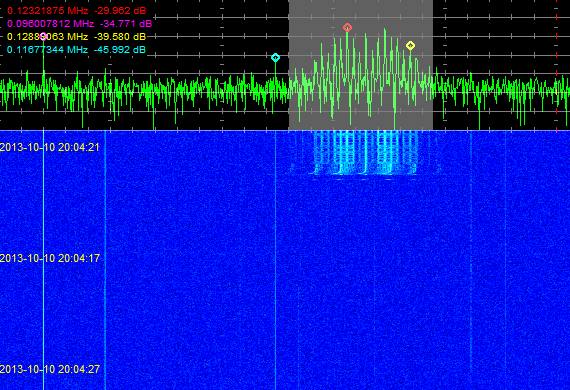Screen dimensions: 570x390
Task: Click the bright waterfall line under magenta marker
Action: pos(44,260)
